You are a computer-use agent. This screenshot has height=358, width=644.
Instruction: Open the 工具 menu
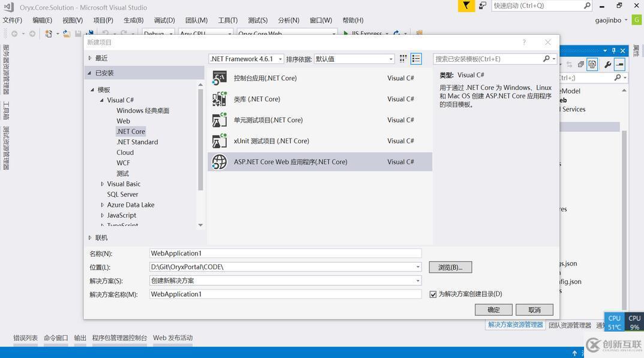227,20
